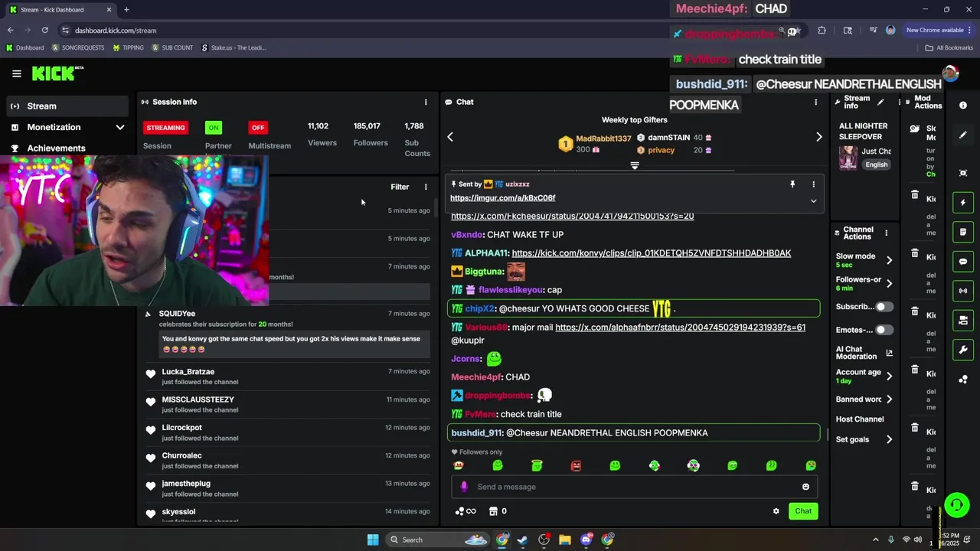Click the broadcast signal icon in right sidebar
This screenshot has height=551, width=980.
coord(963,291)
